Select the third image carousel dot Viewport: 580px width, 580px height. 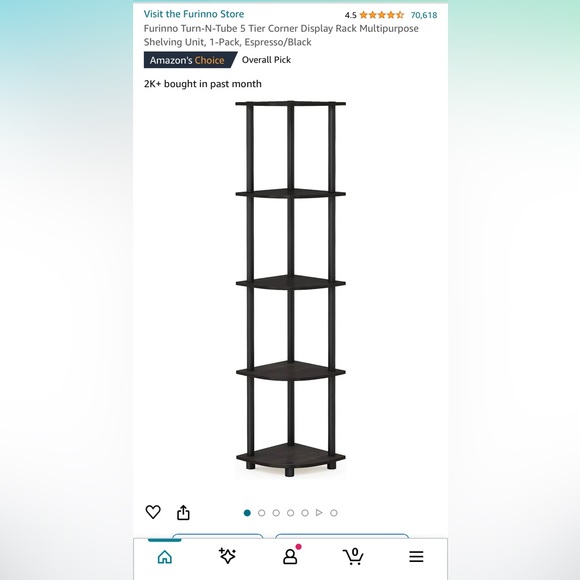276,513
